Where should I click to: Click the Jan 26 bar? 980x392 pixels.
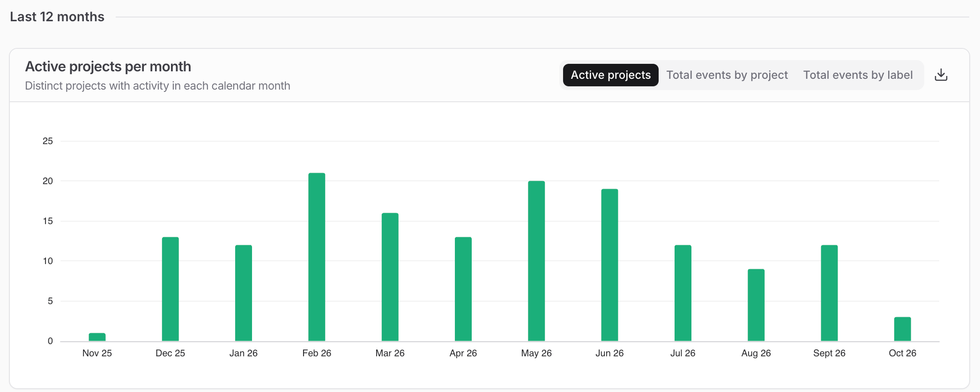coord(244,293)
